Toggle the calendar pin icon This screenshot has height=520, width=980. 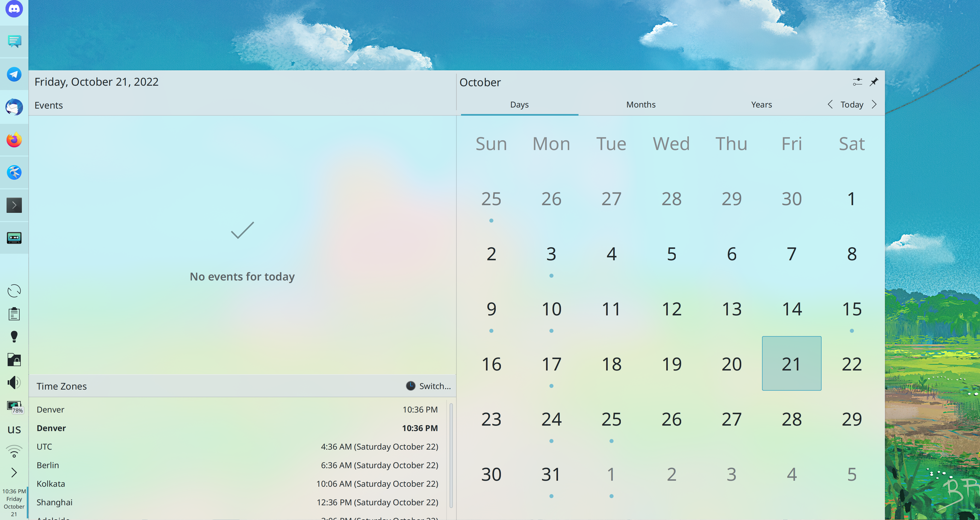tap(874, 82)
